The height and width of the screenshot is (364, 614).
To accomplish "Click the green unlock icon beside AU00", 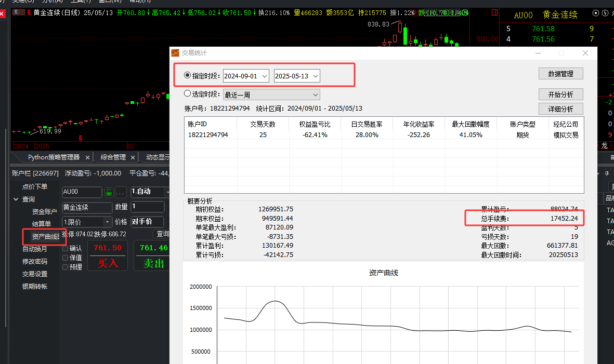I will tap(109, 192).
